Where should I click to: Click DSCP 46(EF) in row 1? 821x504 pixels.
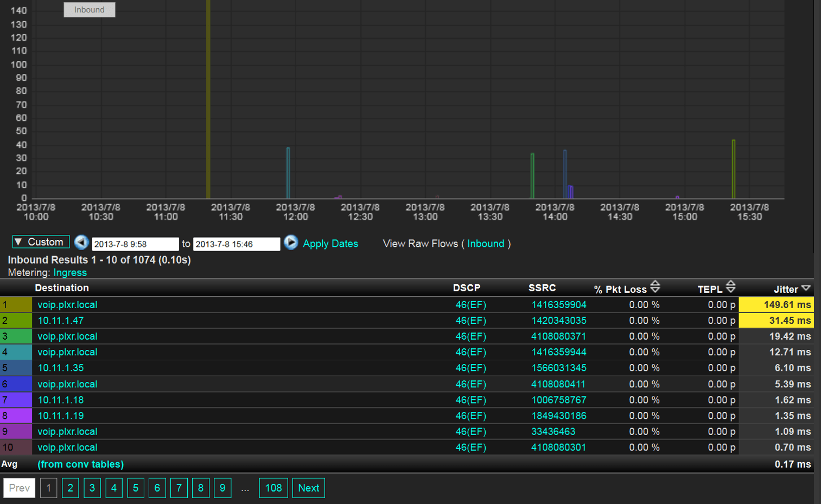coord(471,305)
